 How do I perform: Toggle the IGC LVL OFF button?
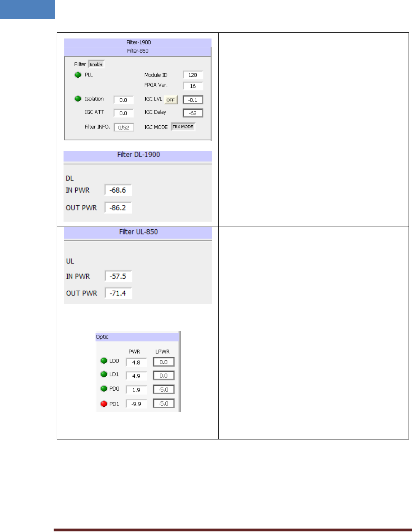pyautogui.click(x=171, y=100)
